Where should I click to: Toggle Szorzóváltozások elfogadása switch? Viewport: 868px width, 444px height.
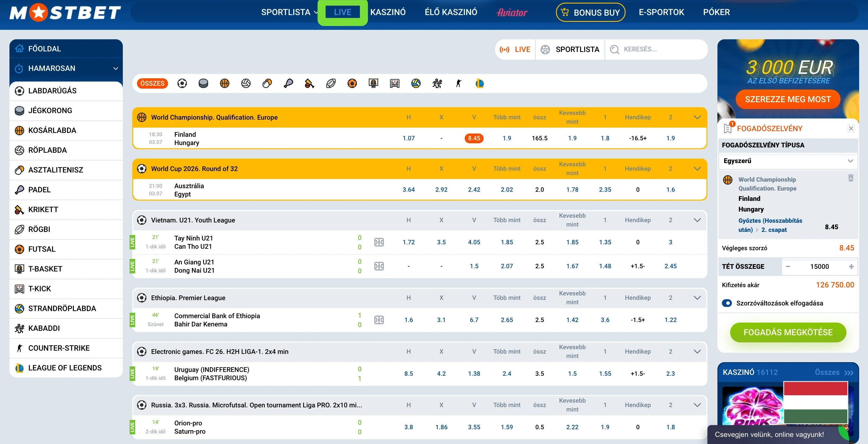tap(727, 303)
